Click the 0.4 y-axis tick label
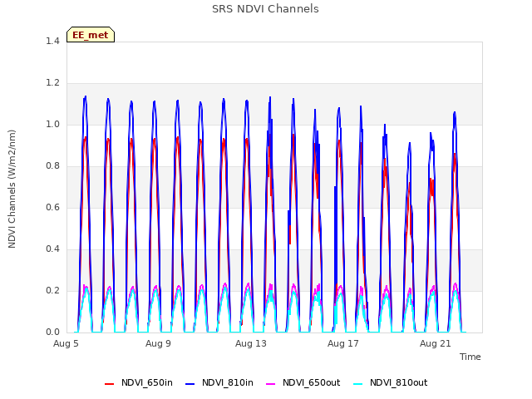 [52, 249]
